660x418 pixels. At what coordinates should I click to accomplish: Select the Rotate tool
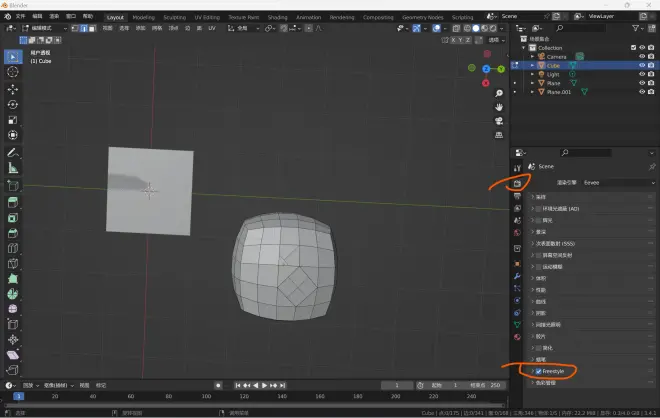point(13,104)
